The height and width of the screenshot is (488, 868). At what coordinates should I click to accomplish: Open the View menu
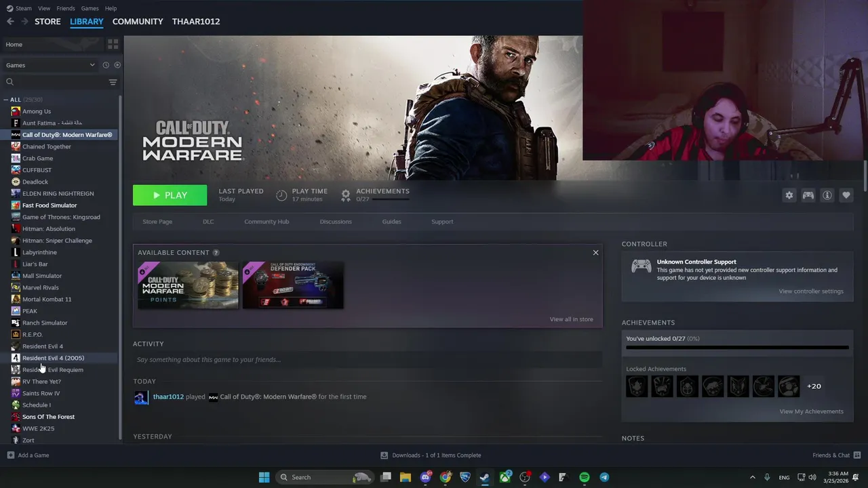pyautogui.click(x=44, y=8)
